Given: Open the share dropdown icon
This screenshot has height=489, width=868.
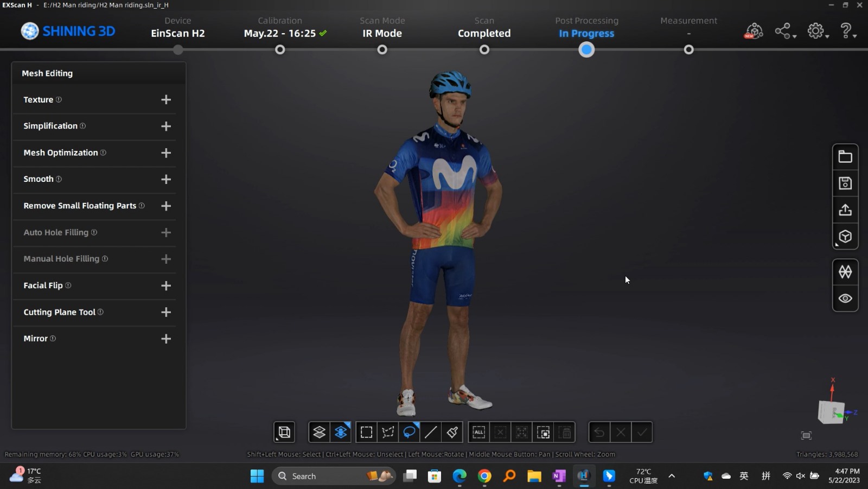Looking at the screenshot, I should click(x=785, y=31).
